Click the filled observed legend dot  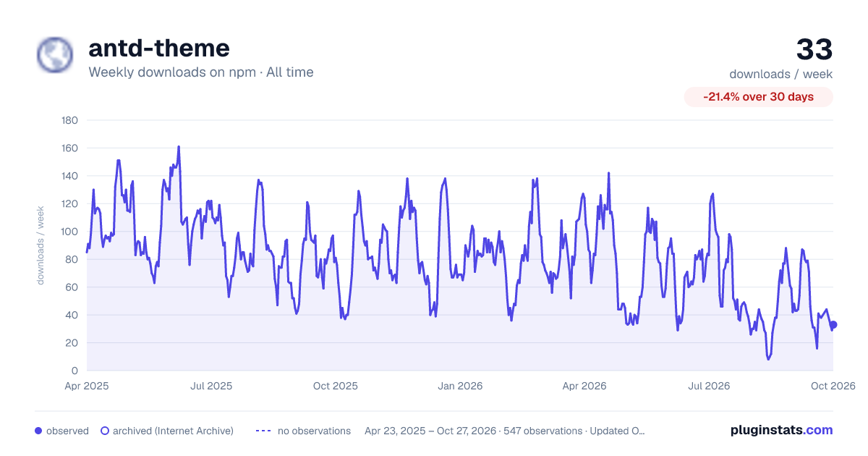(38, 431)
